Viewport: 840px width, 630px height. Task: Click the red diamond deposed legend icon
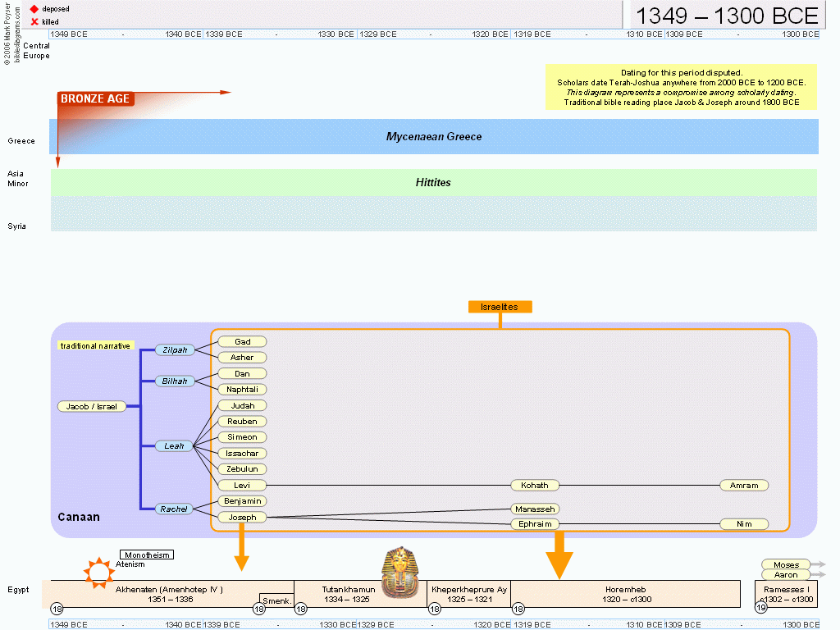click(34, 8)
